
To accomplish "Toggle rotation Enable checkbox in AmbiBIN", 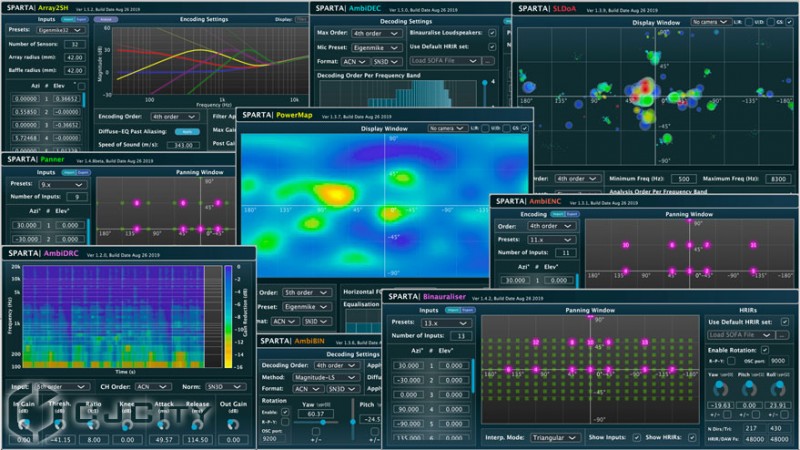I will tap(285, 412).
